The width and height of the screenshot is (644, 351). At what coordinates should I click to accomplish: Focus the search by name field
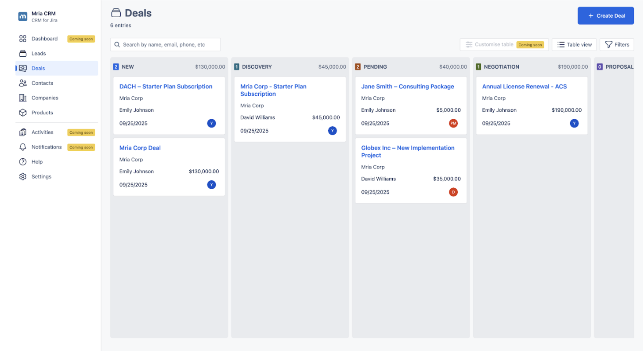click(165, 44)
